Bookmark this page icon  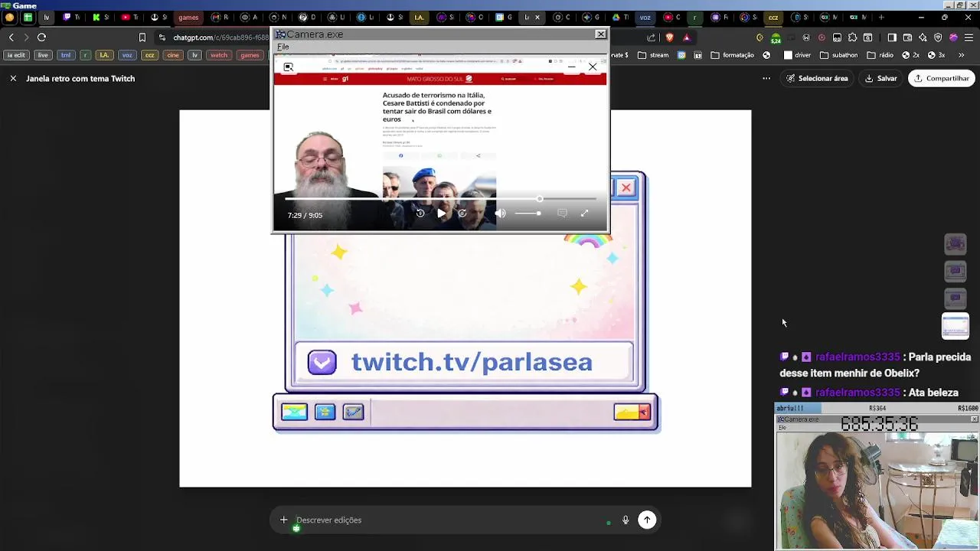pos(142,37)
